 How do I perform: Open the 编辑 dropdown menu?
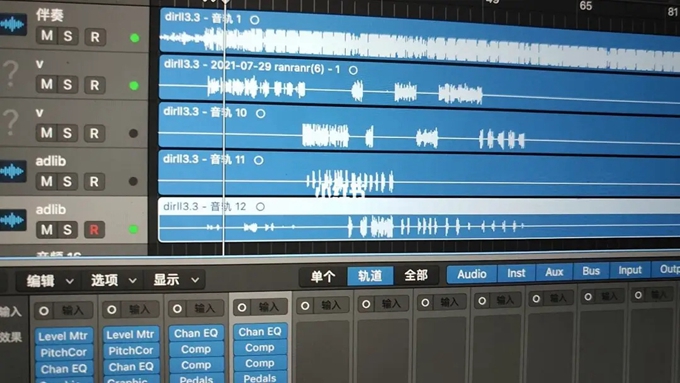click(x=49, y=281)
